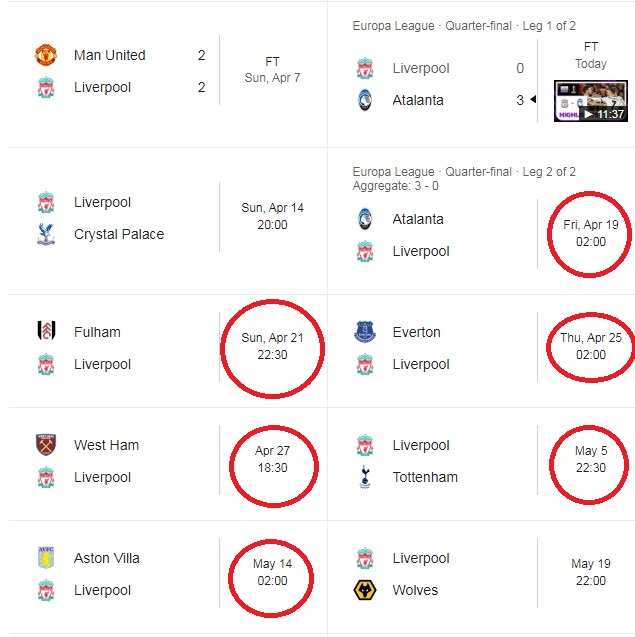Viewport: 635px width, 637px height.
Task: Click the Aston Villa club badge
Action: click(x=46, y=558)
